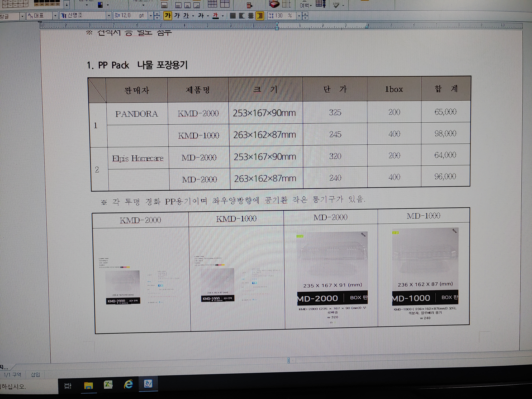Click the 1,000 separator checkmark icon
Image resolution: width=532 pixels, height=399 pixels.
click(x=336, y=5)
